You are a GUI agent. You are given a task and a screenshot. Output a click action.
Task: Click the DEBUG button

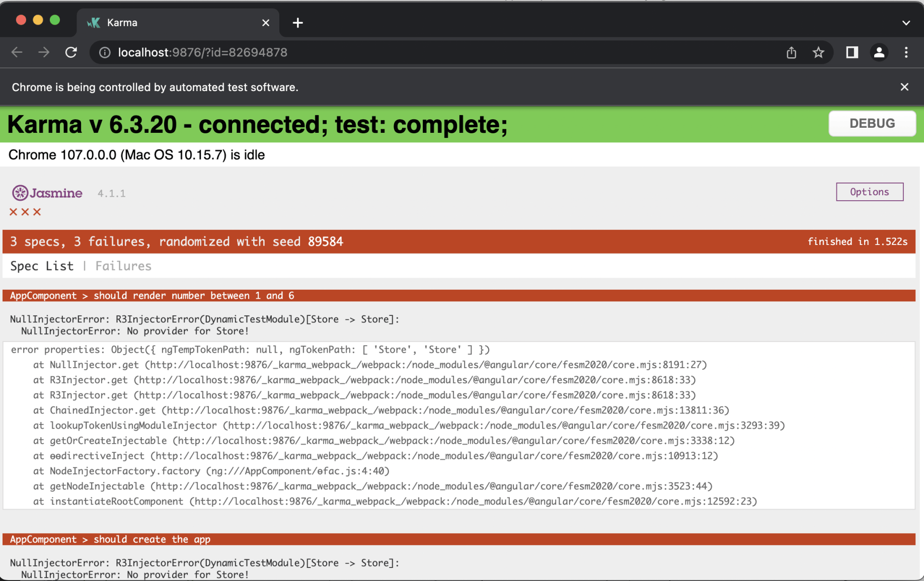point(872,124)
